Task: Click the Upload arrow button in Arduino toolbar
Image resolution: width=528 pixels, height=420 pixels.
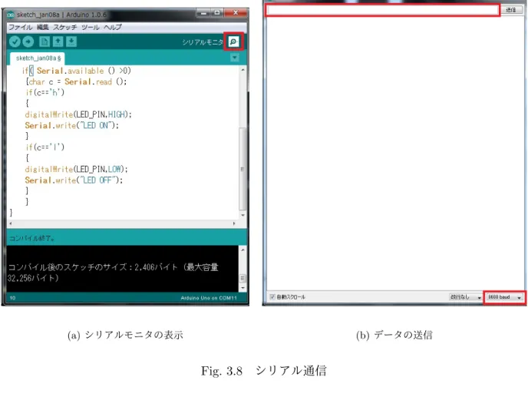Action: [28, 41]
